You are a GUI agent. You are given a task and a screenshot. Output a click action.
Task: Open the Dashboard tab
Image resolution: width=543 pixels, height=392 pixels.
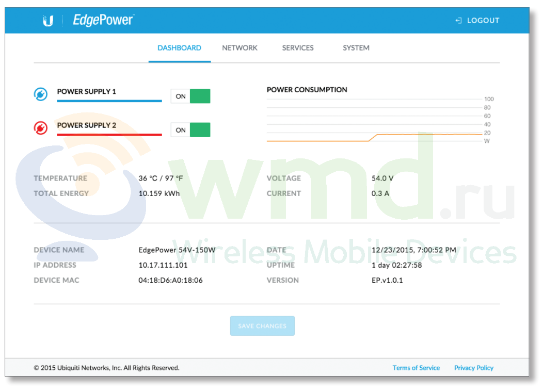(180, 48)
